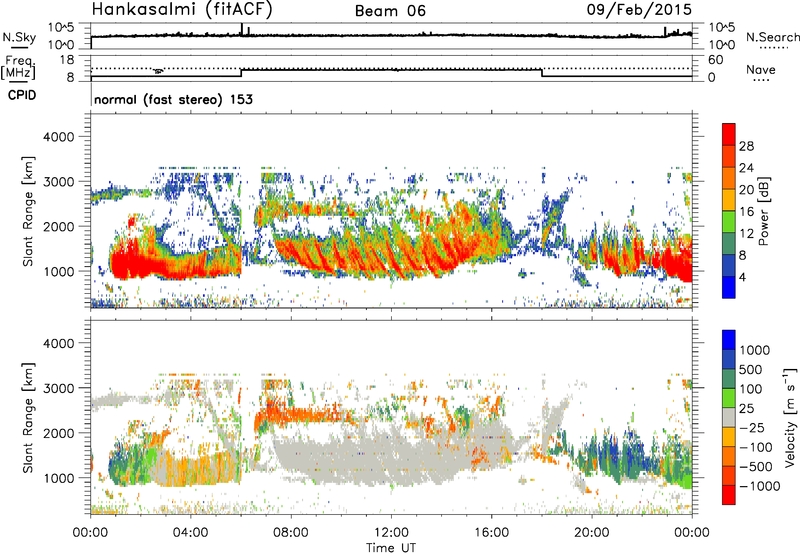Screen dimensions: 800x554
Task: Click red segment of power colorbar
Action: 729,134
